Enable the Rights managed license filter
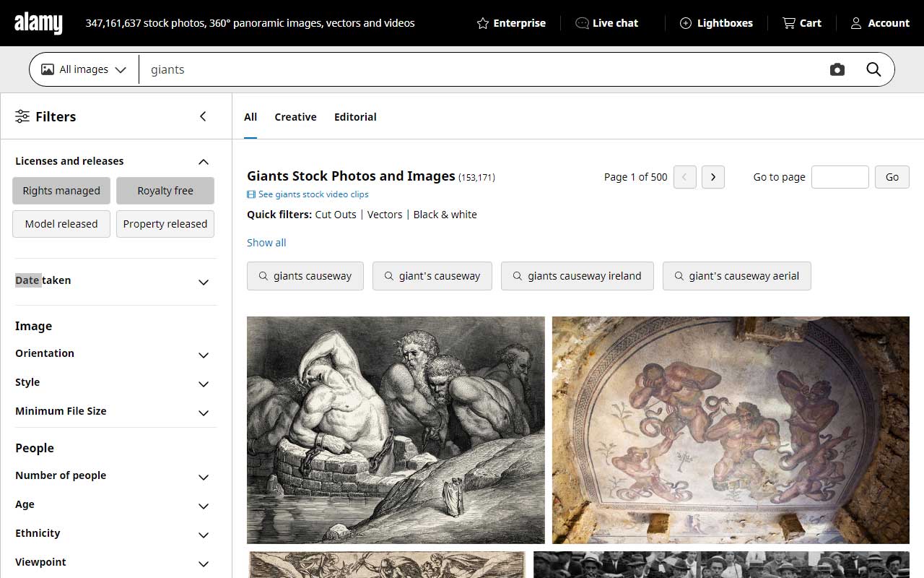Screen dimensions: 924x578 [61, 190]
